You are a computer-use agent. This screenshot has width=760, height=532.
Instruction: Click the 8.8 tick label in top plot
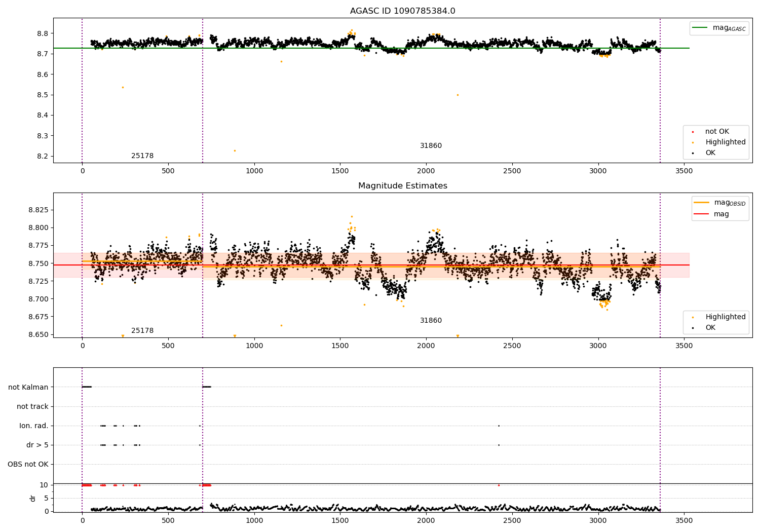click(43, 33)
